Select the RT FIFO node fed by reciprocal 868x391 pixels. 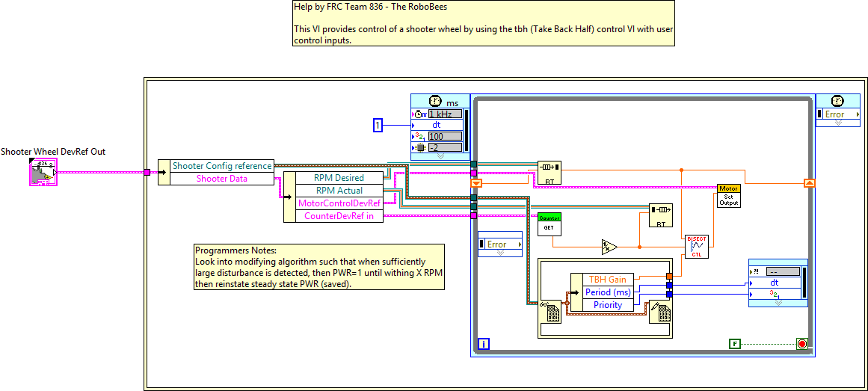click(x=661, y=215)
